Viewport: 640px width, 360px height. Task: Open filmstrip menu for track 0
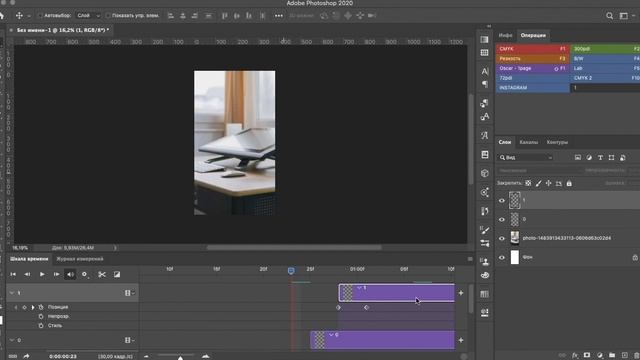[129, 340]
